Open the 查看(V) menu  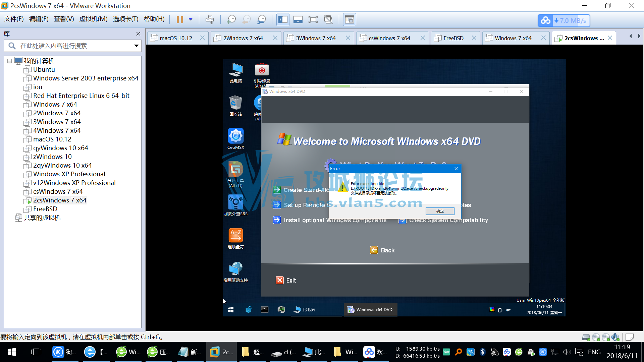[64, 19]
